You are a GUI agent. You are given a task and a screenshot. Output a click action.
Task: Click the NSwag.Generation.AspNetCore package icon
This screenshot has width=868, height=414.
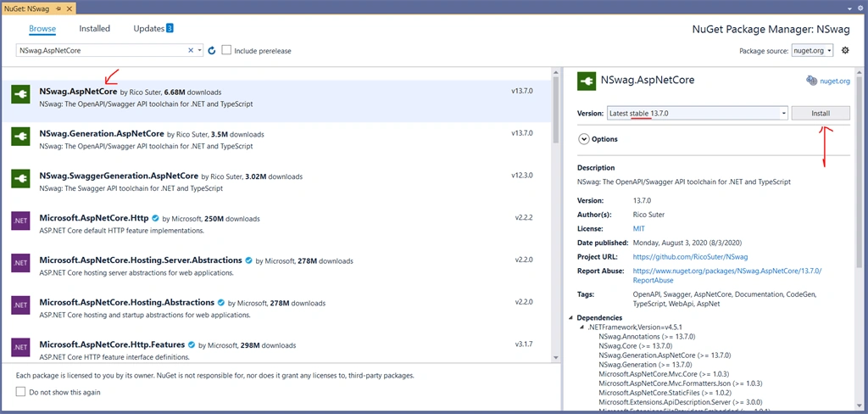[x=20, y=137]
